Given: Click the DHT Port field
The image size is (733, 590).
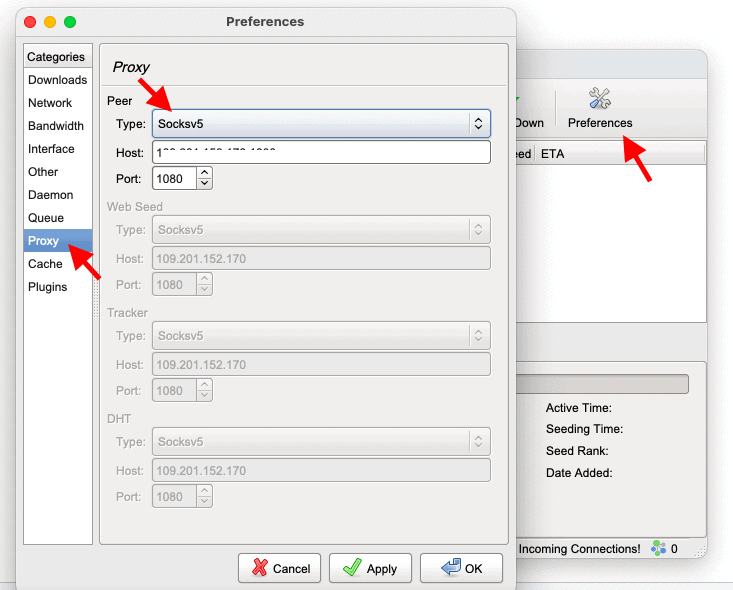Looking at the screenshot, I should [x=174, y=496].
